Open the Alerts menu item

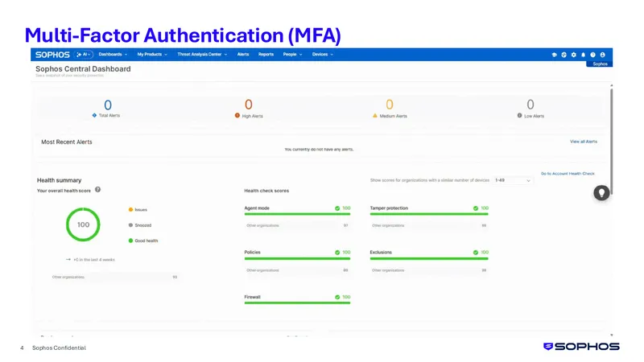click(243, 54)
